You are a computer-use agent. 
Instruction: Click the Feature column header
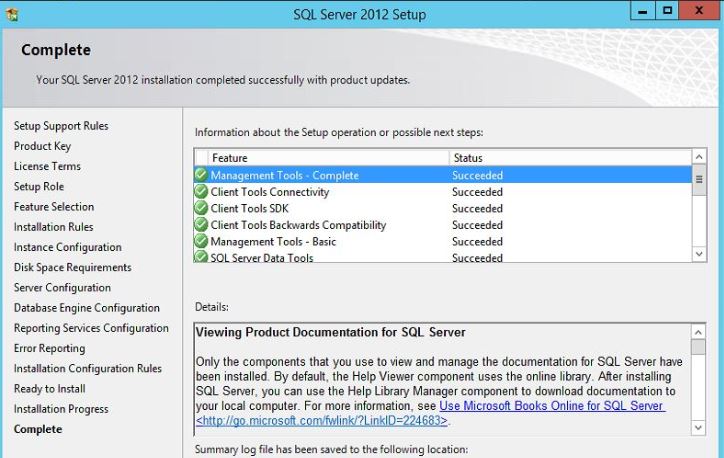[229, 158]
